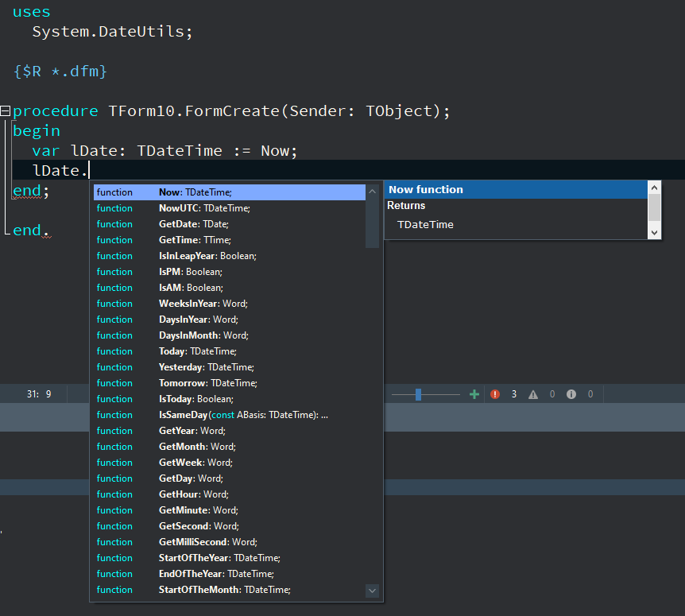Adjust the editor zoom slider handle
The height and width of the screenshot is (616, 685).
pos(418,394)
